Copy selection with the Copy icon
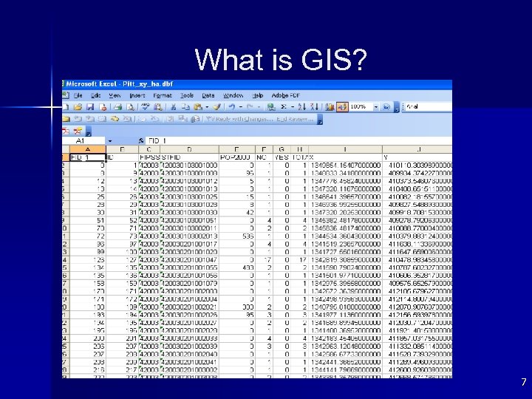 (185, 107)
